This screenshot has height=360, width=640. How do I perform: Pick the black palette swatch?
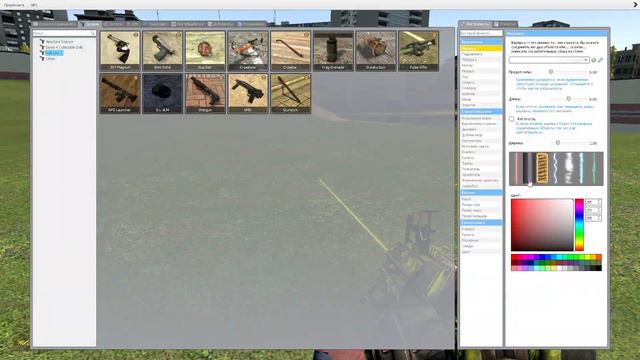pos(598,268)
